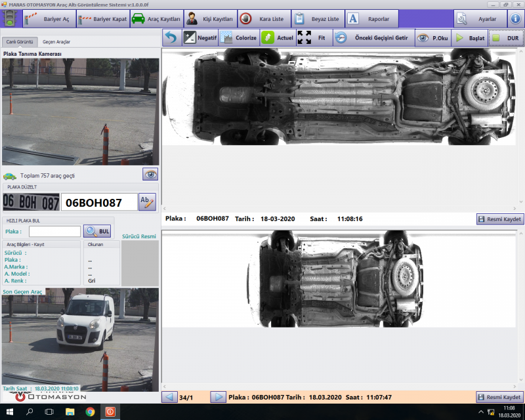Switch to Geçen Araçlar tab
This screenshot has height=420, width=525.
56,41
